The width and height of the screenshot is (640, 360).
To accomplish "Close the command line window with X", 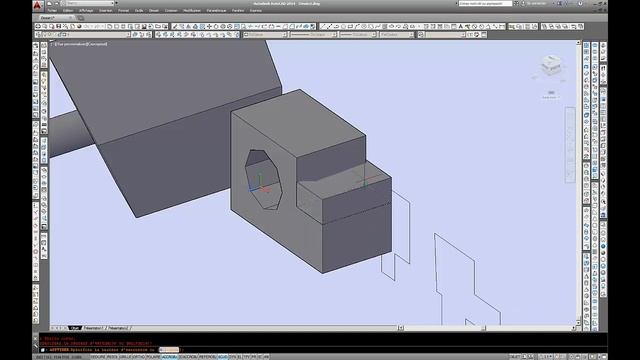I will pyautogui.click(x=35, y=338).
